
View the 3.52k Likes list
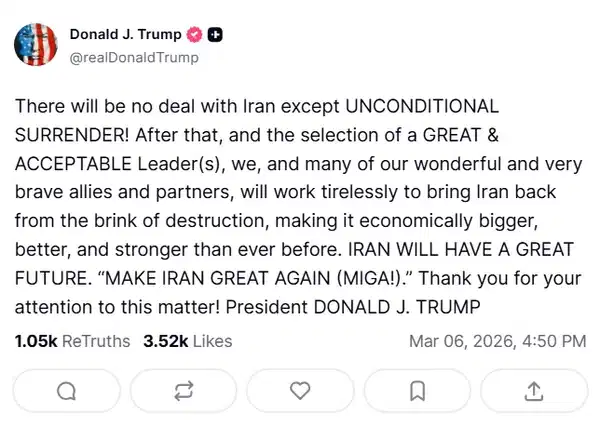tap(188, 341)
